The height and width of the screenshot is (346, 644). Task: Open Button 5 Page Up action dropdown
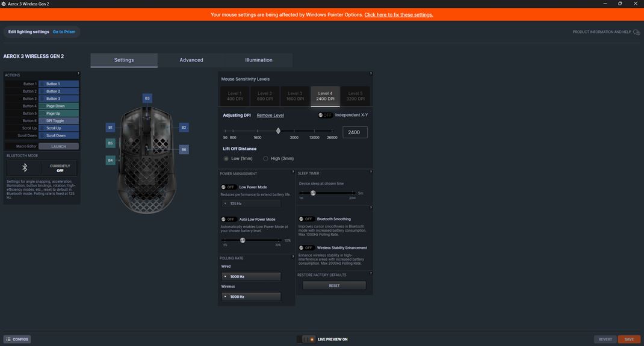tap(59, 113)
